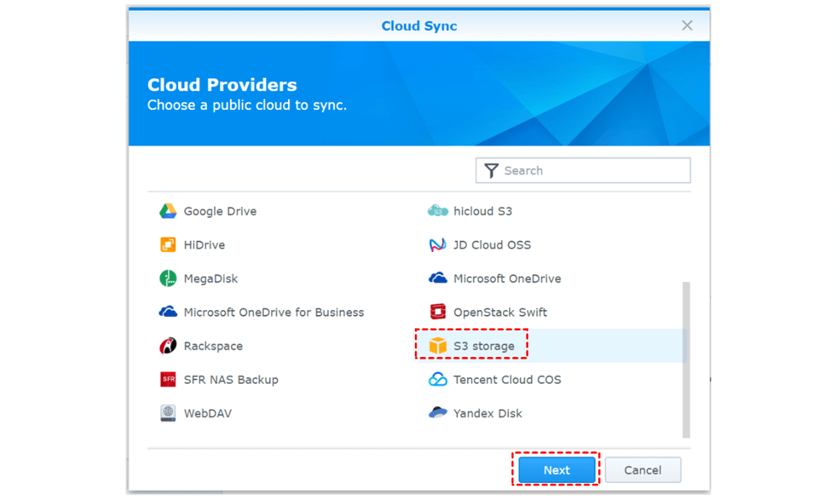Click the HiDrive orange icon
The width and height of the screenshot is (840, 504).
pos(168,244)
